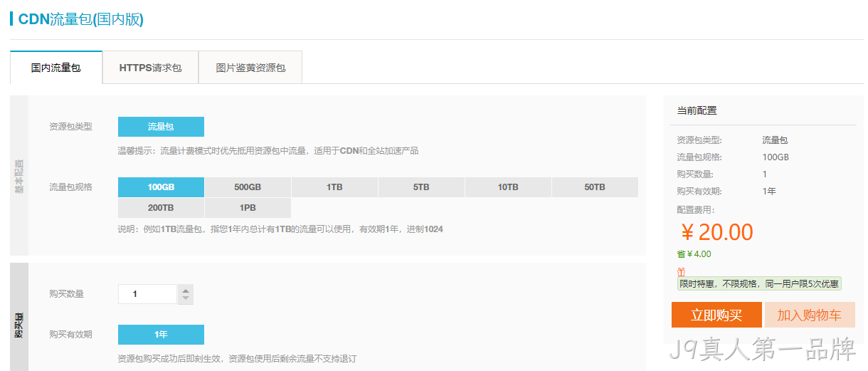Open the 图片鉴黄资源包 tab
Image resolution: width=868 pixels, height=371 pixels.
[250, 68]
